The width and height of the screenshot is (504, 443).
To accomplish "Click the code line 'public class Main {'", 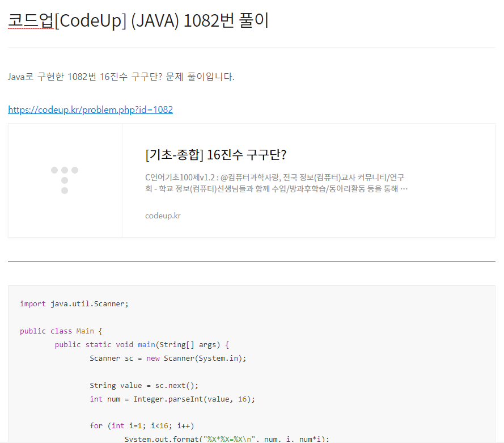I will pos(61,331).
